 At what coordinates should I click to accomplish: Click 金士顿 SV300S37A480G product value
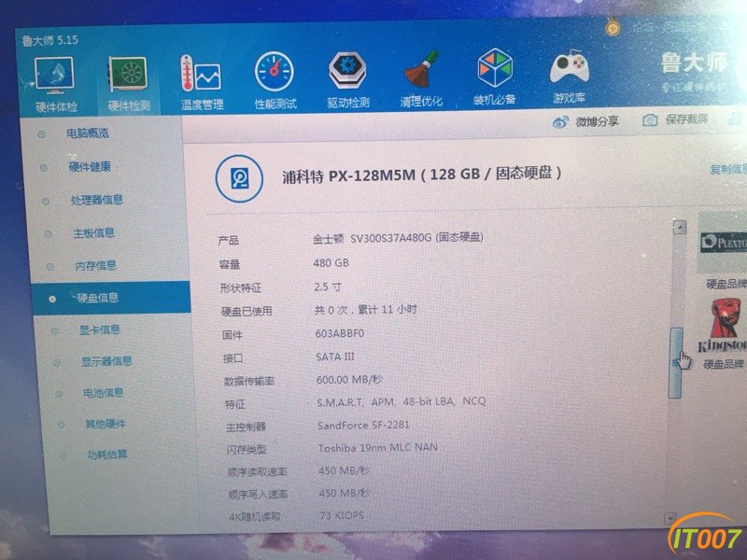point(398,238)
